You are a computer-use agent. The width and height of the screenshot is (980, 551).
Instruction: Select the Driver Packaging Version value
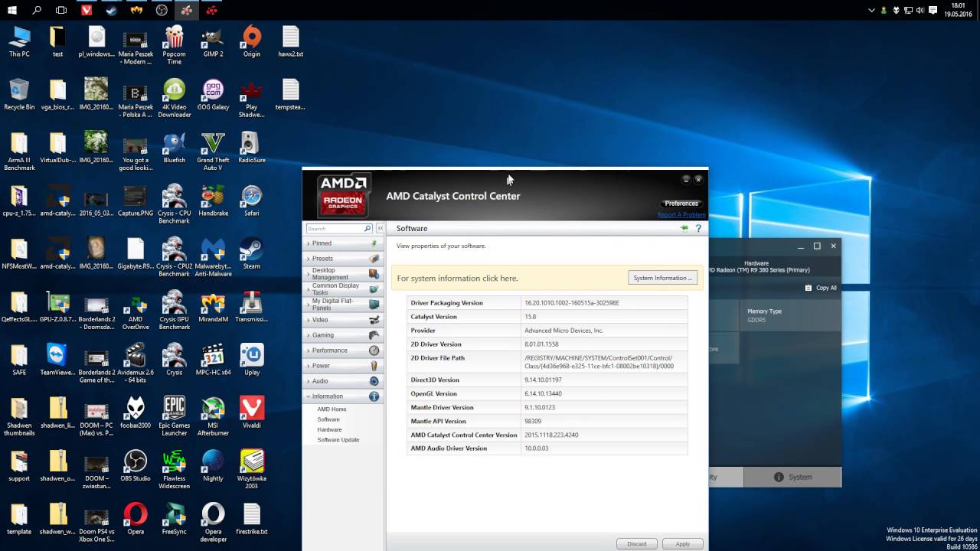point(571,303)
